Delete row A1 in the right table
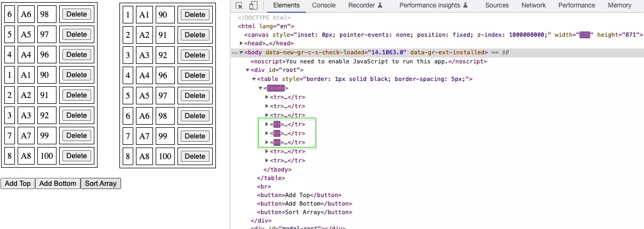644x229 pixels. point(195,14)
